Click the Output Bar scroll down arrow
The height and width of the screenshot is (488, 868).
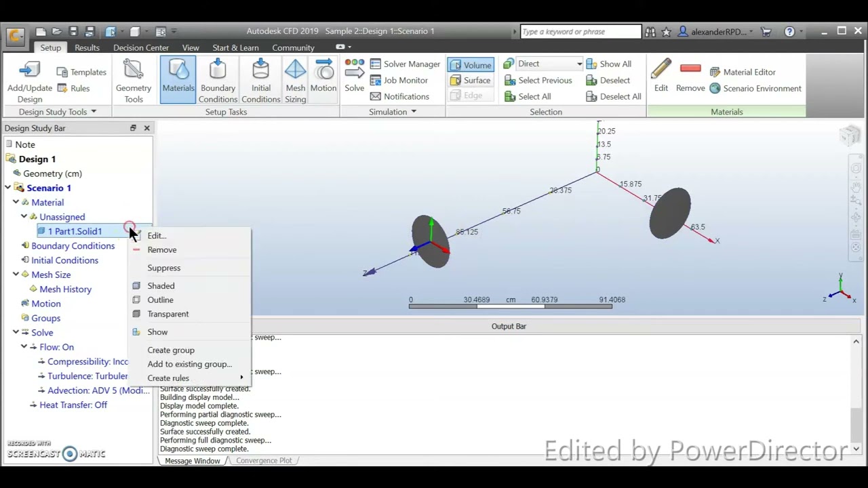tap(856, 449)
